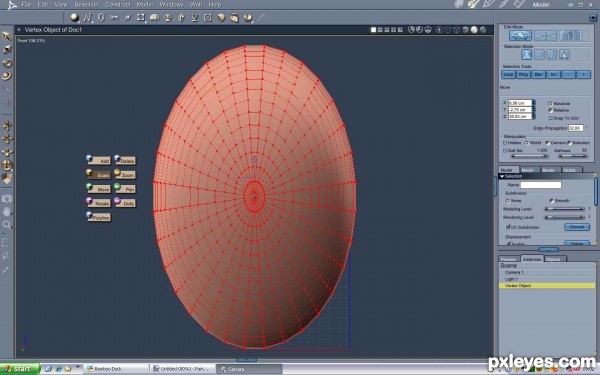600x375 pixels.
Task: Adjust the Rendering Level slider
Action: click(x=565, y=217)
